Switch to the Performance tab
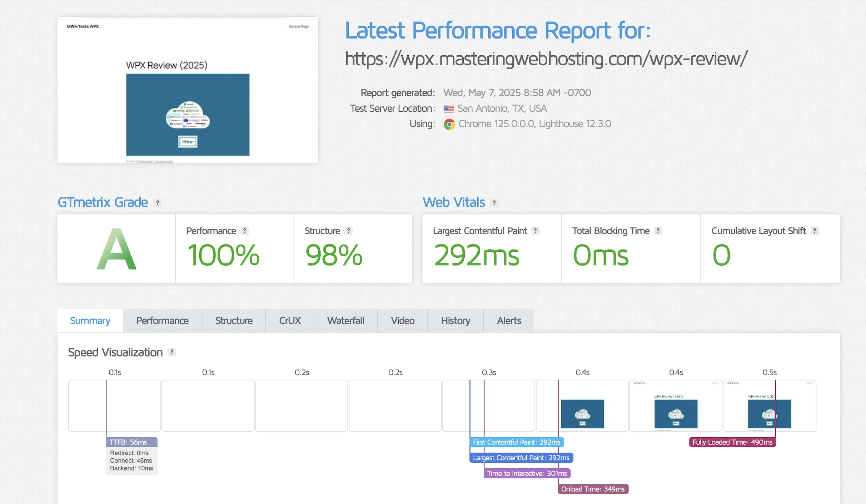Screen dimensions: 866x504 (162, 321)
